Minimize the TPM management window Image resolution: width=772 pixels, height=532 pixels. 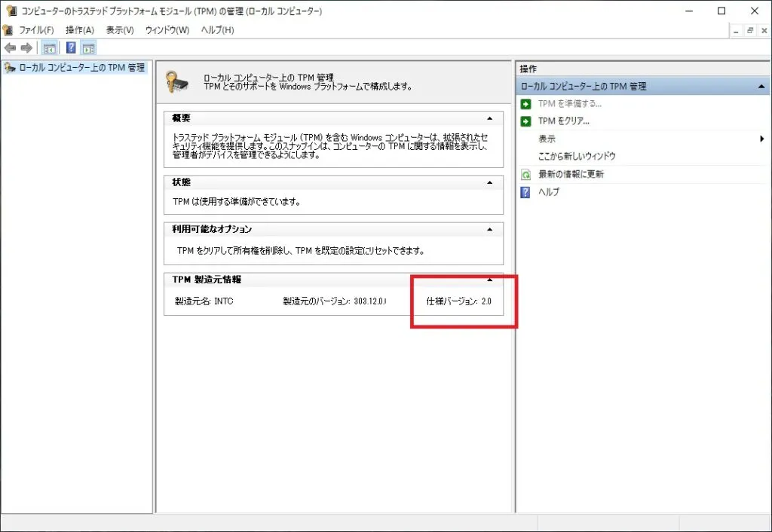pos(689,11)
